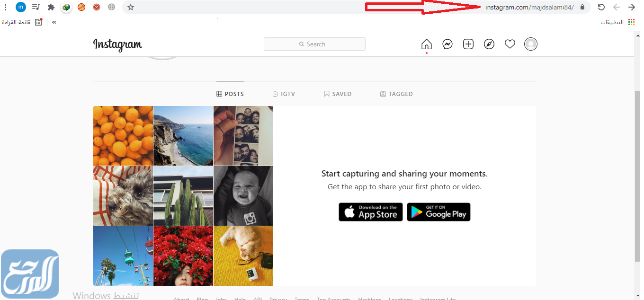The width and height of the screenshot is (644, 300).
Task: Select the TAGGED tab
Action: [396, 94]
